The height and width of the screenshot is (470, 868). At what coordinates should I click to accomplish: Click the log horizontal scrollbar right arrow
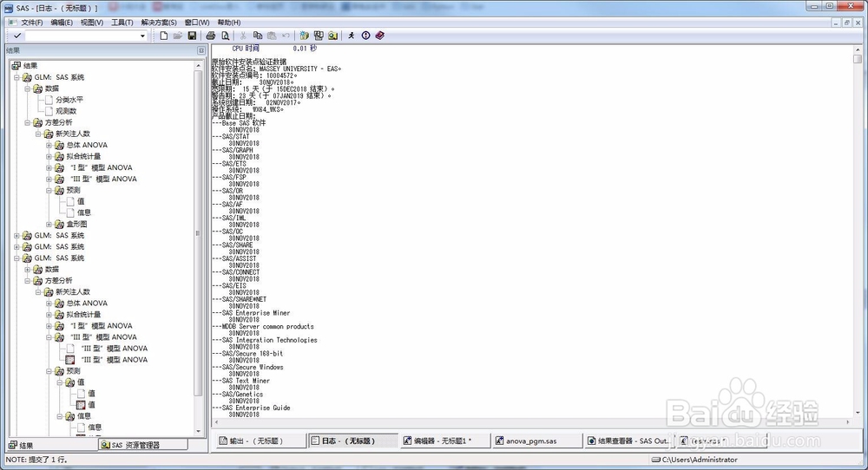coord(848,422)
